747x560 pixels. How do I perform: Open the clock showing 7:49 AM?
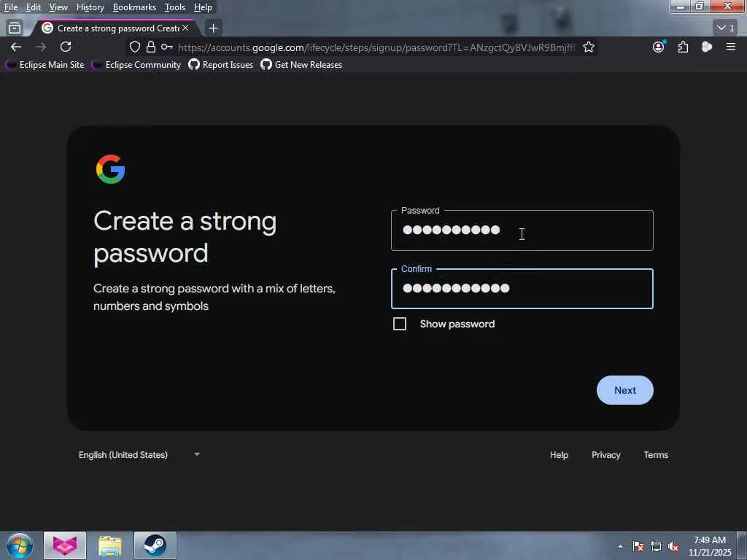tap(710, 546)
